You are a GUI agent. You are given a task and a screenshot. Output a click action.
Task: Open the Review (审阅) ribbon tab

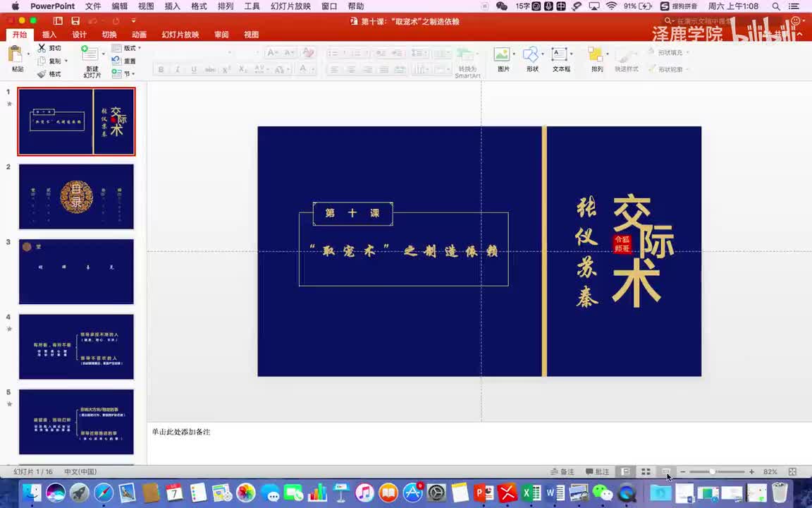point(221,35)
